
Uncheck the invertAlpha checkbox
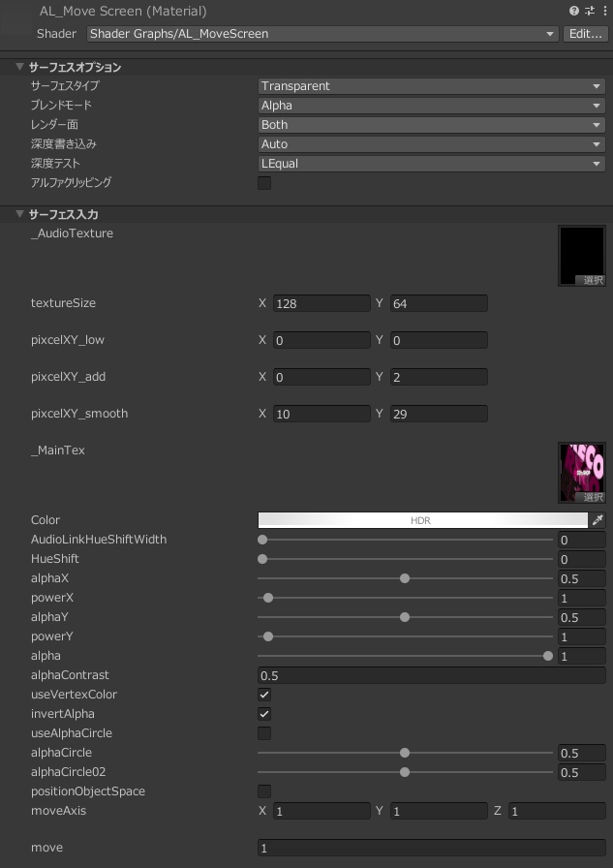coord(264,714)
